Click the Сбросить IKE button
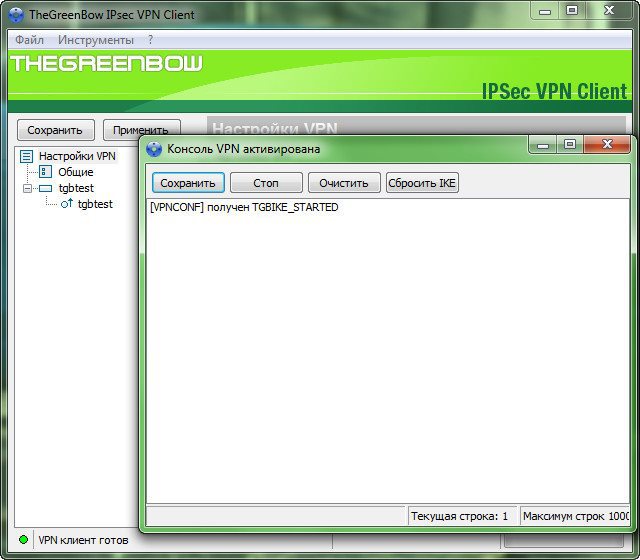 point(422,183)
